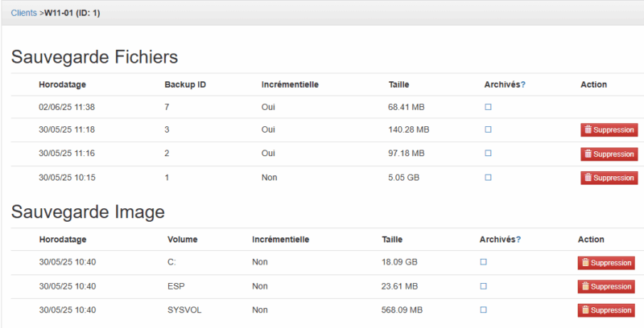644x328 pixels.
Task: Delete the C: volume image backup
Action: tap(606, 262)
